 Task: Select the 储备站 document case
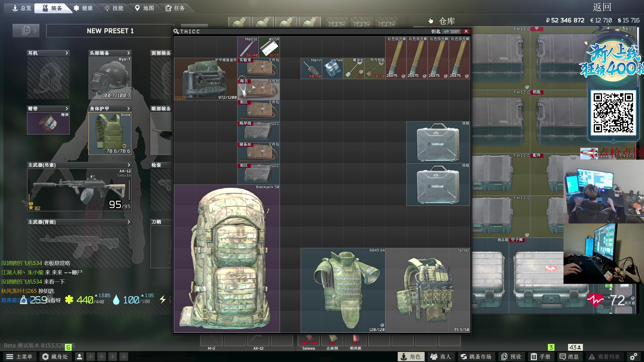pos(259,153)
